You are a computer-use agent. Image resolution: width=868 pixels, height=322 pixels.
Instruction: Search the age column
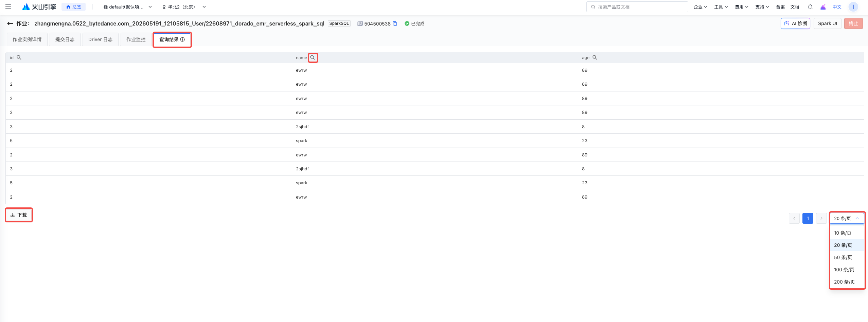(x=595, y=57)
